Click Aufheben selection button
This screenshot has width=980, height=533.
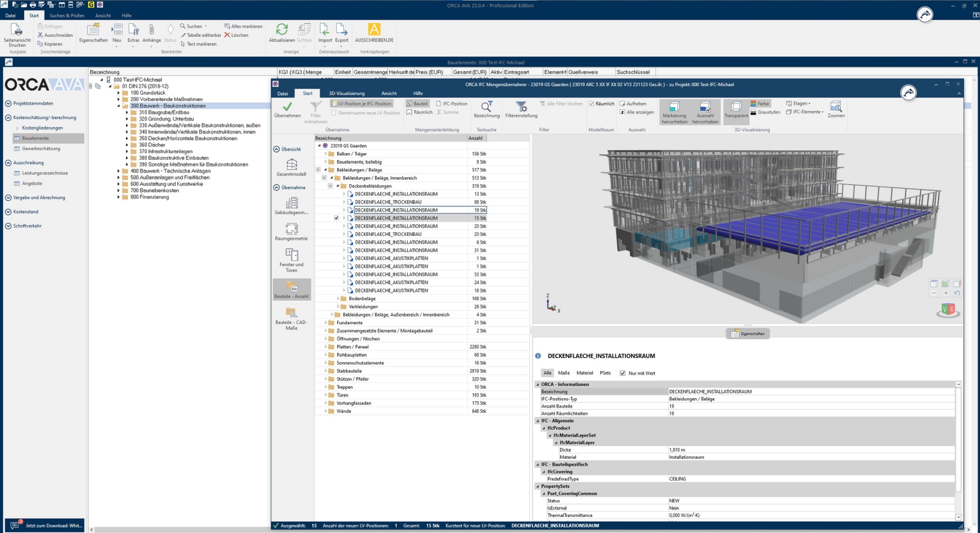coord(633,104)
